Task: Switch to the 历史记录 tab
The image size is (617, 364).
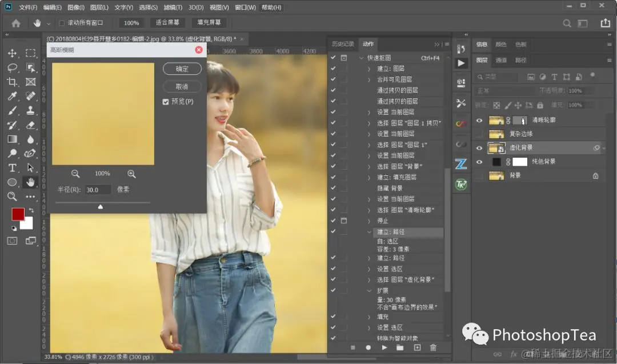Action: 343,44
